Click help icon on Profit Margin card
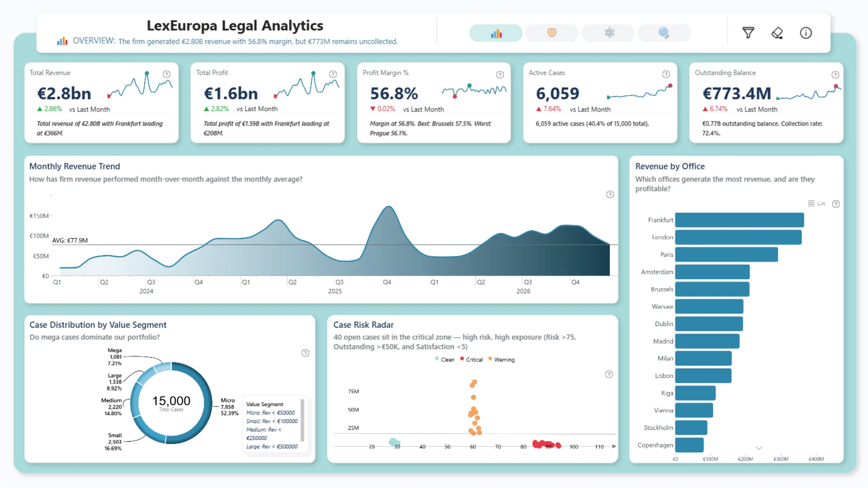Image resolution: width=868 pixels, height=488 pixels. (x=500, y=75)
